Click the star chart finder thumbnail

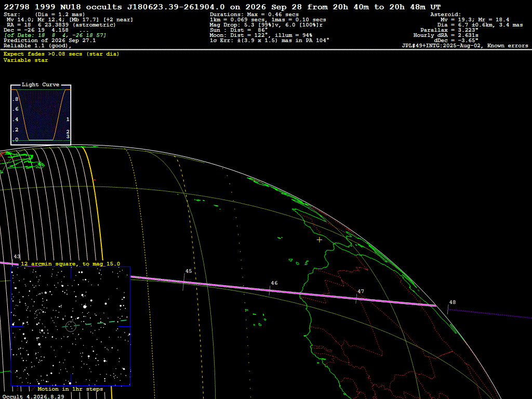(x=71, y=326)
